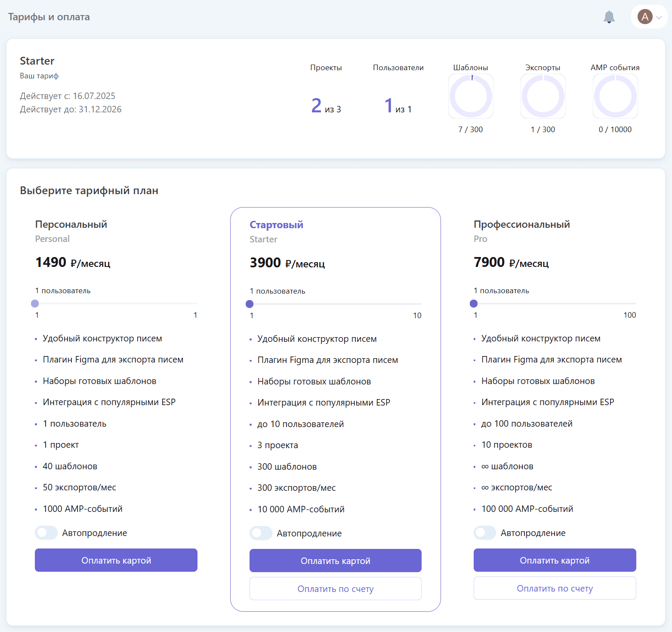Click Оплатить картой for Стартовый plan
Viewport: 672px width, 632px height.
coord(336,561)
